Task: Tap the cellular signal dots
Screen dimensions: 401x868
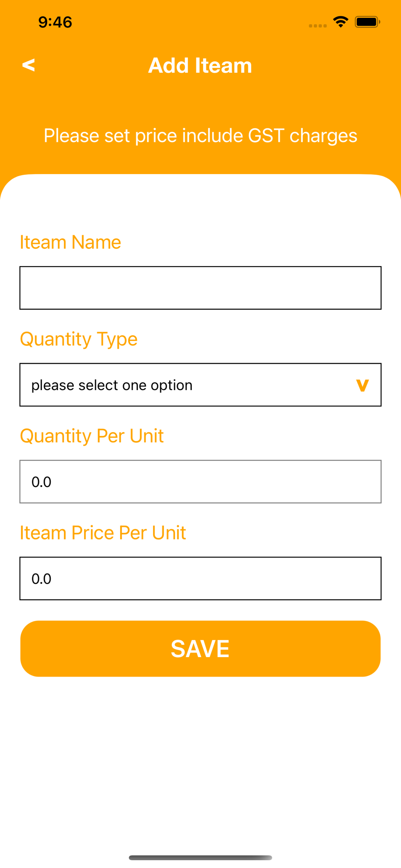Action: (318, 26)
